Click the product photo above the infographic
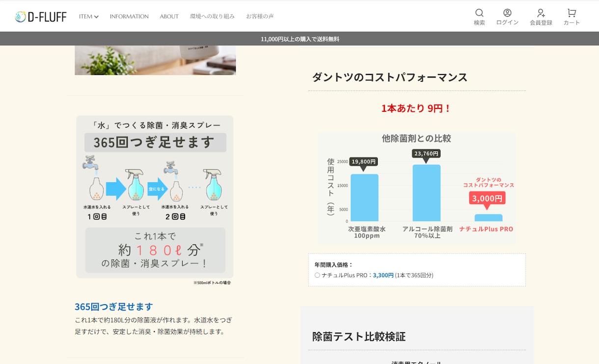The width and height of the screenshot is (599, 364). 155,60
